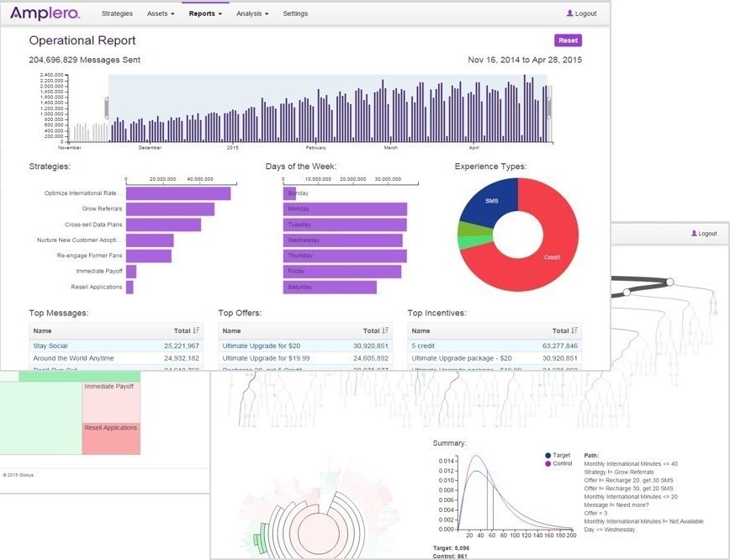
Task: Toggle the Target series in the Summary legend
Action: 548,455
